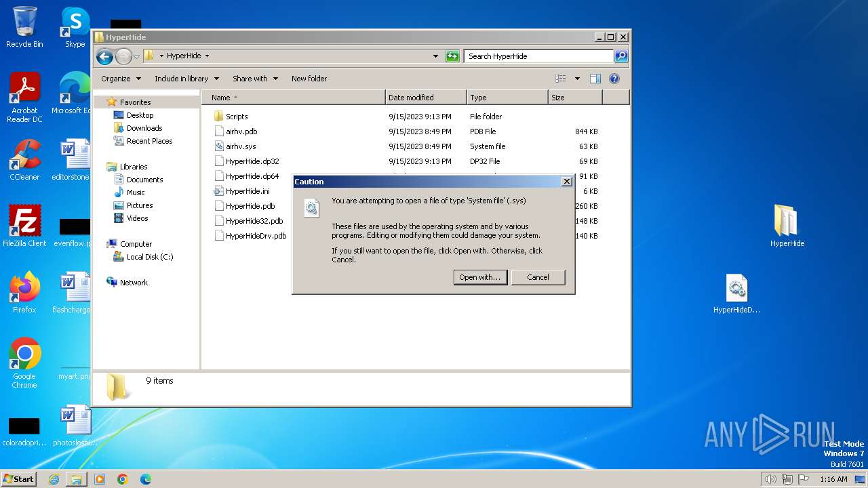Refresh the HyperHide folder view

pos(452,56)
